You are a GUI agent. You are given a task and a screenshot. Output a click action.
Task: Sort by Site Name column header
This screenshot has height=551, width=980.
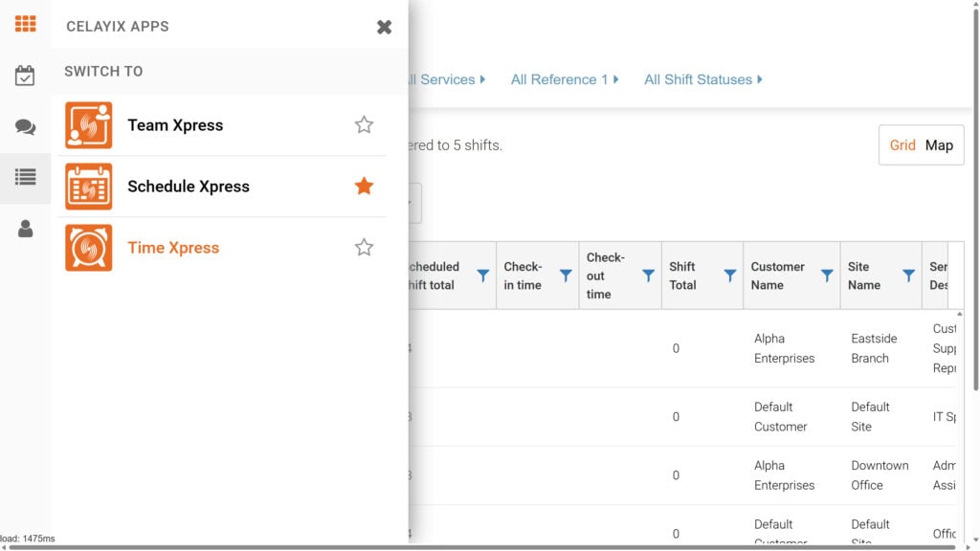pos(864,275)
